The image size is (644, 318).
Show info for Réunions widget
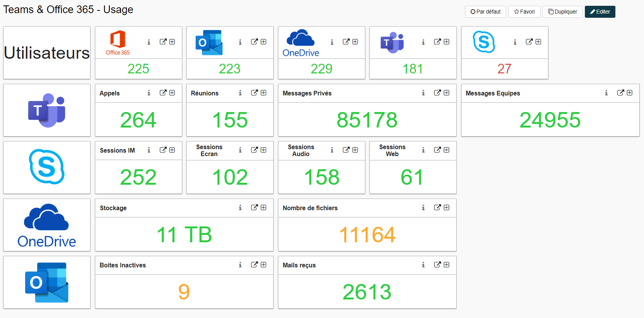(x=240, y=93)
